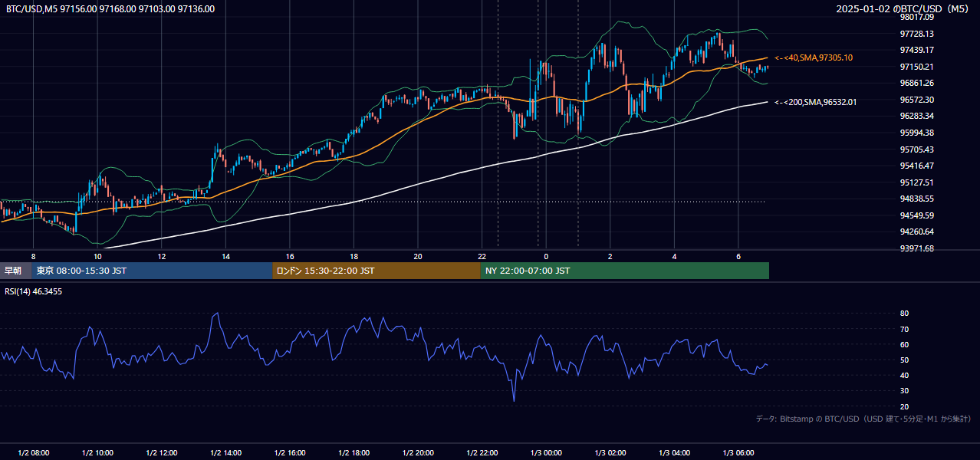The height and width of the screenshot is (460, 980).
Task: Click hour label 18 under price chart
Action: pyautogui.click(x=354, y=256)
